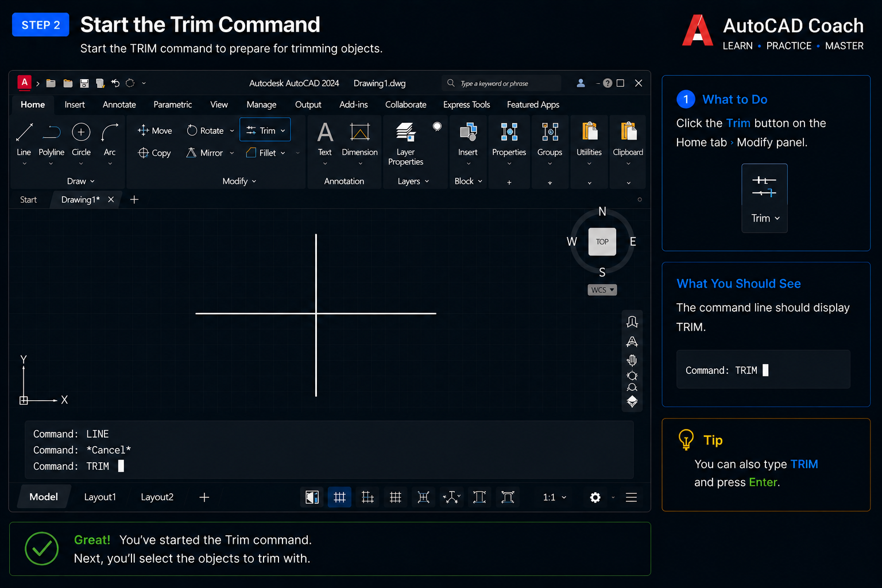Toggle the snap grid button with offset lines
Screen dimensions: 882x588
pyautogui.click(x=367, y=497)
